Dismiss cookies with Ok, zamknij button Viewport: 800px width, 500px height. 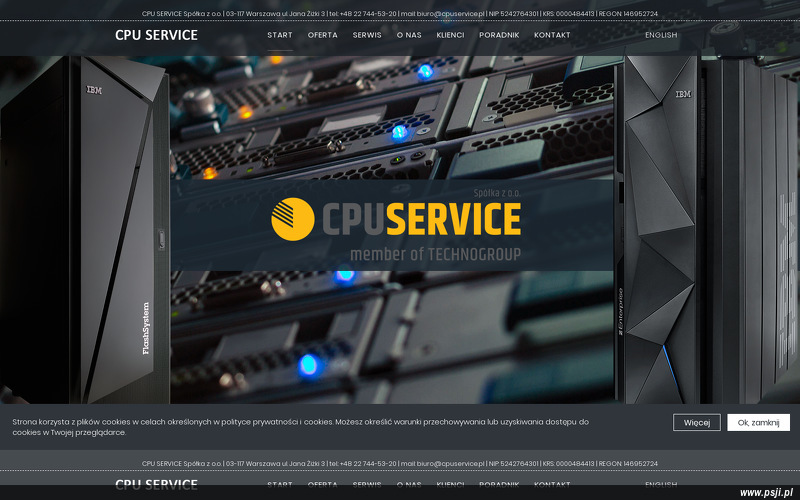click(759, 422)
